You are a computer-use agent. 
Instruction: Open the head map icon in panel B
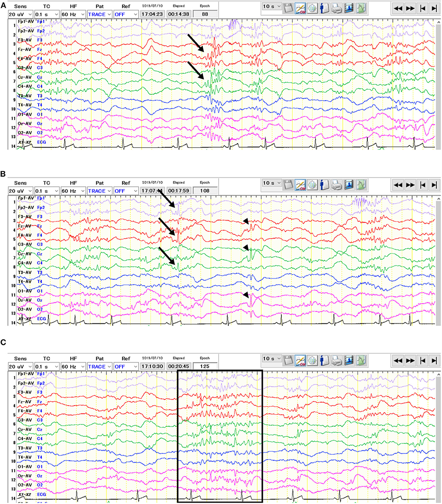click(x=313, y=185)
